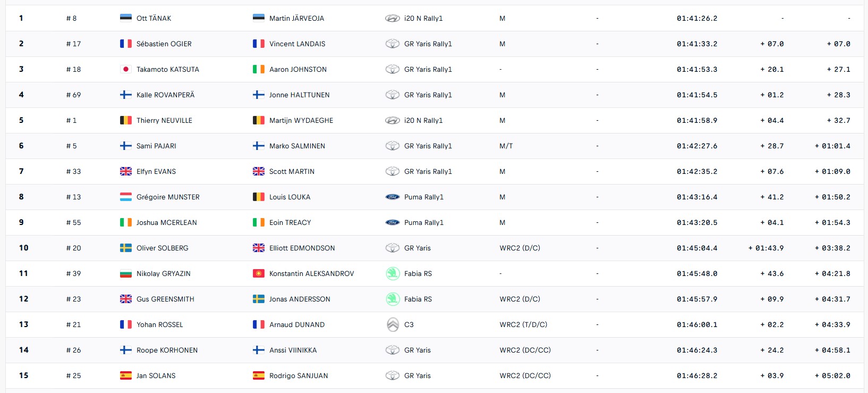Click Thierry NEUVILLE's time 01:41:58.9
The height and width of the screenshot is (393, 868).
point(697,120)
